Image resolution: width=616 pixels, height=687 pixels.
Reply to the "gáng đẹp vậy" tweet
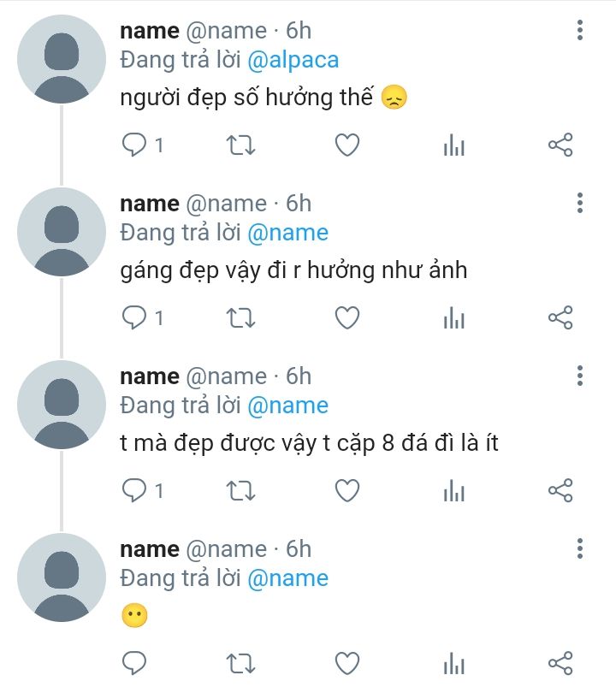point(134,318)
